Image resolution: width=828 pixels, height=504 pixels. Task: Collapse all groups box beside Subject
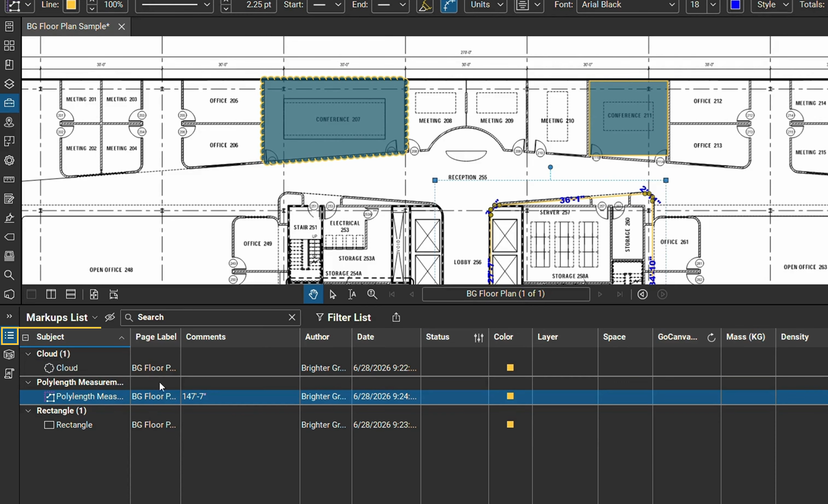pyautogui.click(x=25, y=337)
